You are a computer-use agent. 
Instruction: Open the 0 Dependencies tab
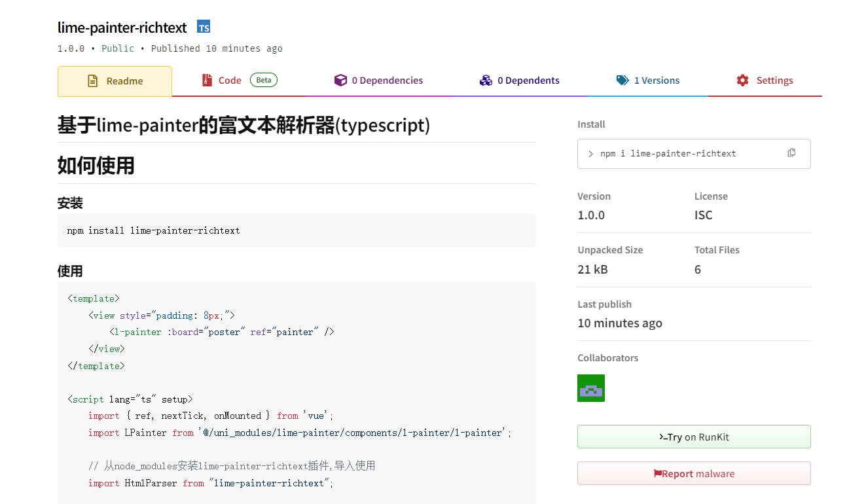click(x=378, y=81)
